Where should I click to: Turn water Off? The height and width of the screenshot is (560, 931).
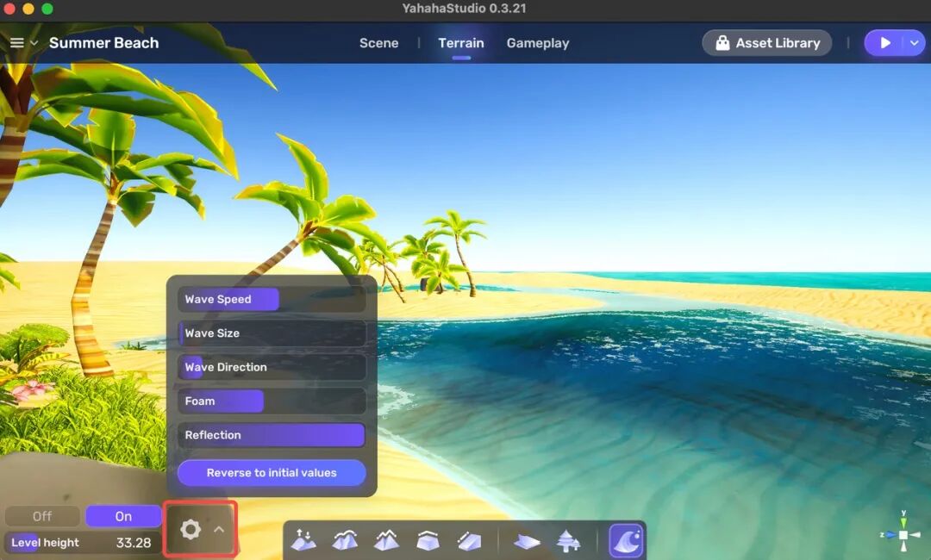coord(42,516)
